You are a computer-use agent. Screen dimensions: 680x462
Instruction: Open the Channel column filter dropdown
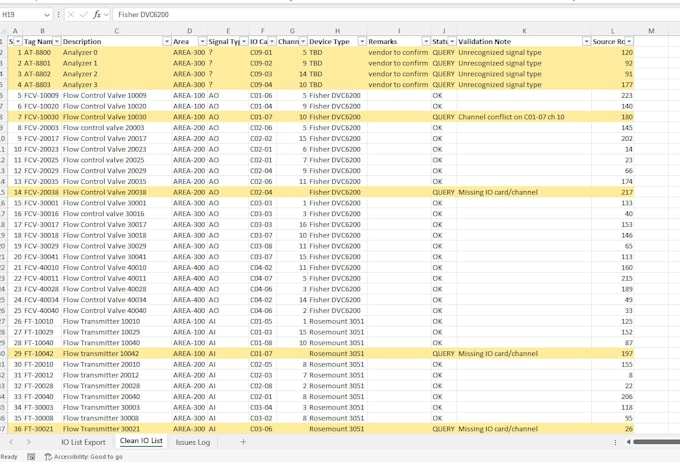[x=303, y=41]
